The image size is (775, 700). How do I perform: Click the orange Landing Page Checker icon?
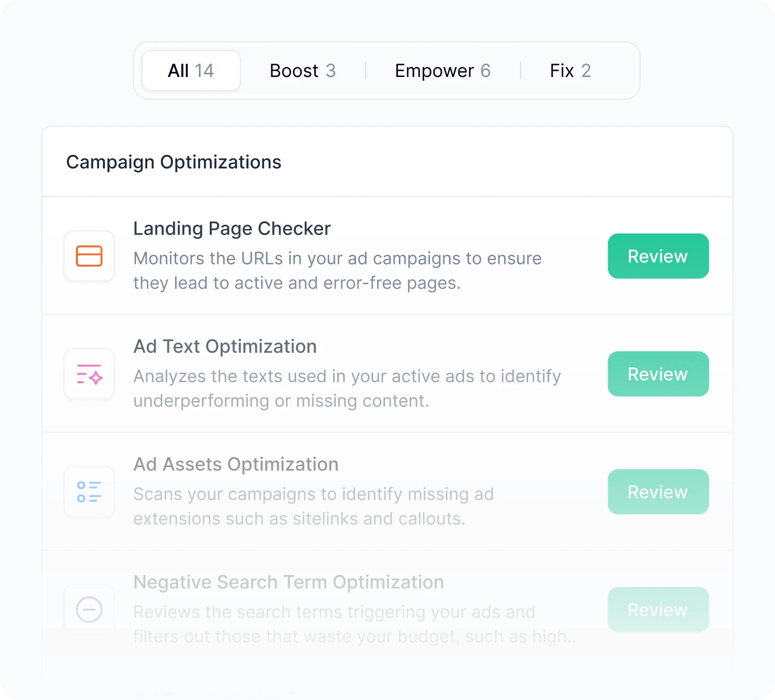(89, 256)
